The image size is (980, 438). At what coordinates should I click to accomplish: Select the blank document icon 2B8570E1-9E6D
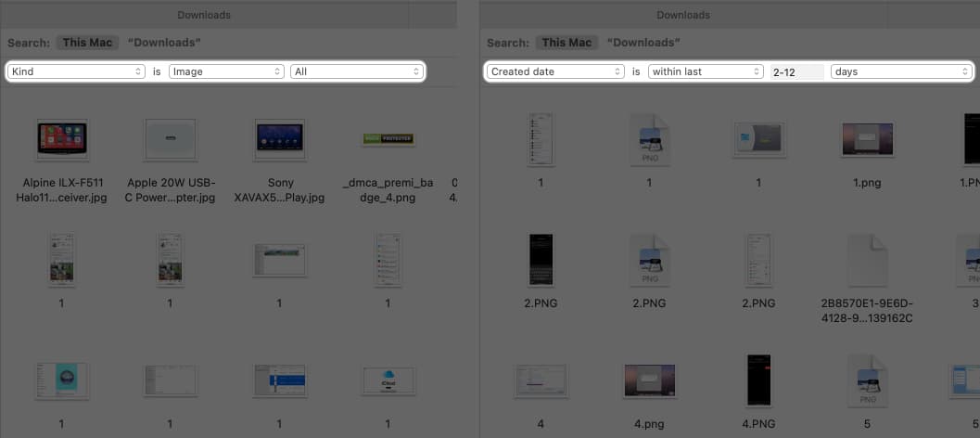pos(867,260)
